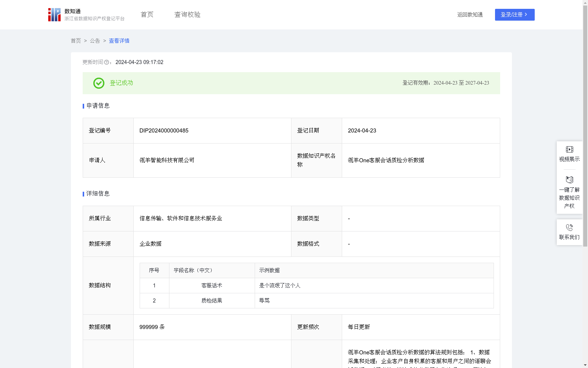Click the help icon beside 更新时间

(107, 63)
